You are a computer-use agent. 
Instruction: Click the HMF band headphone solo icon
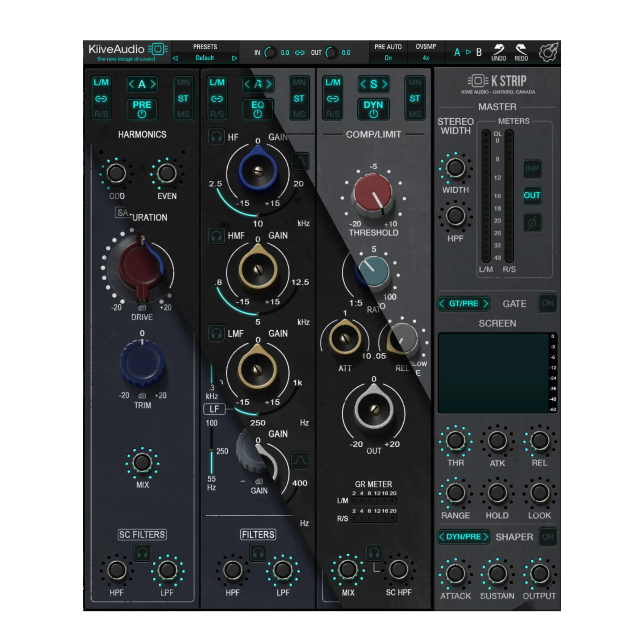pos(216,236)
